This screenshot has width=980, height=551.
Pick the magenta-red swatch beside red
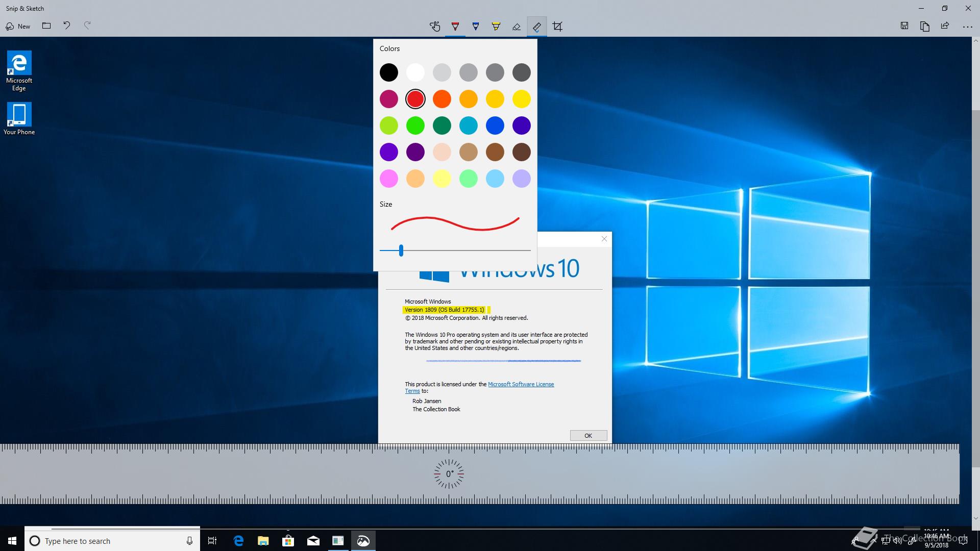389,99
